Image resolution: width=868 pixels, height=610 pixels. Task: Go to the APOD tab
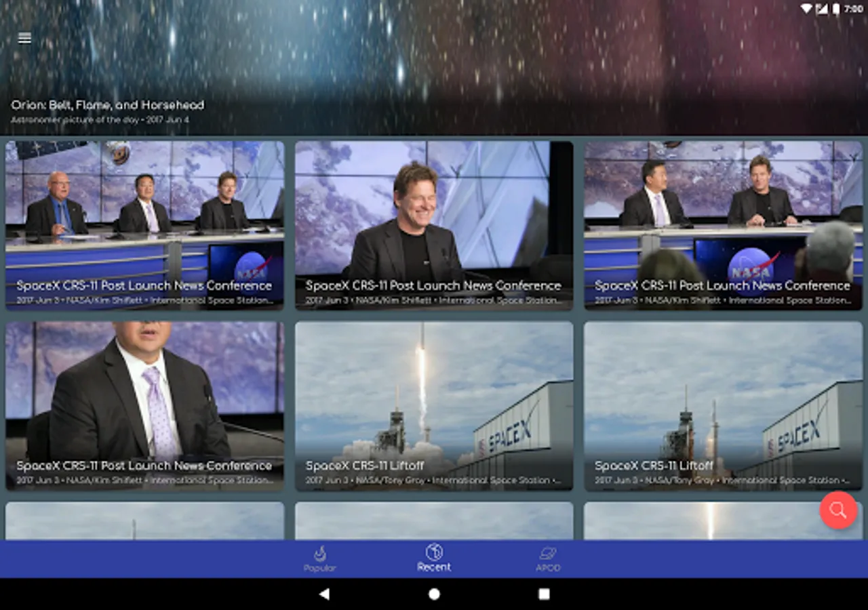click(x=548, y=559)
